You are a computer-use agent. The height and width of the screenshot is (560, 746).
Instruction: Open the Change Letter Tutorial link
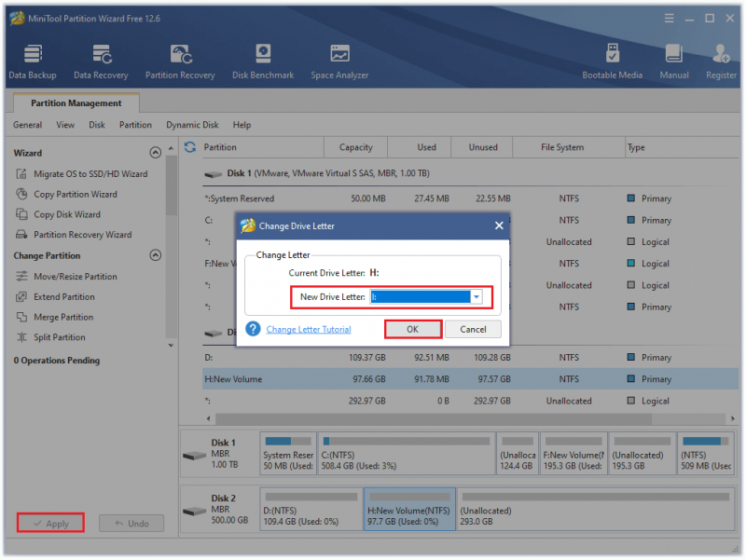[x=309, y=330]
